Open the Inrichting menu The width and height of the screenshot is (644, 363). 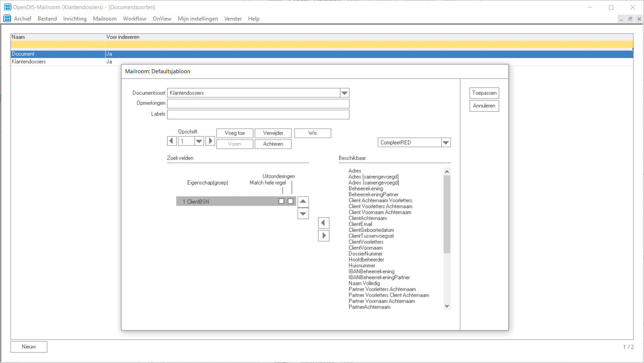tap(75, 19)
